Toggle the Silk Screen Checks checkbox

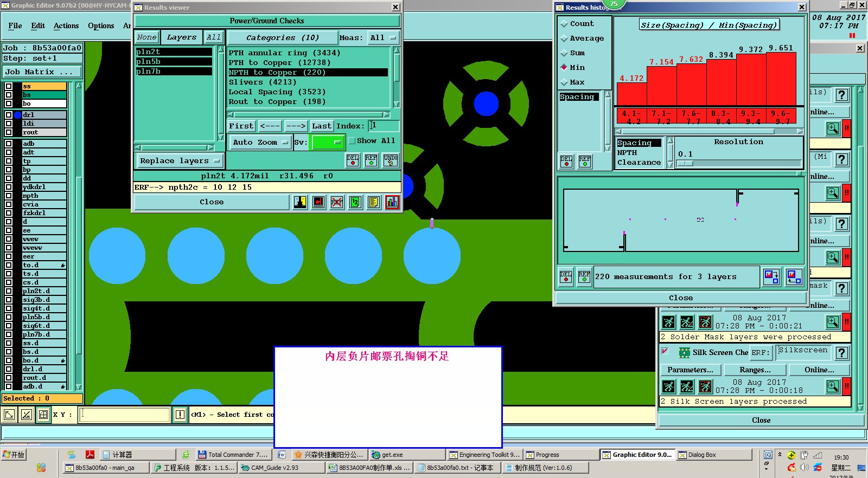pos(665,351)
